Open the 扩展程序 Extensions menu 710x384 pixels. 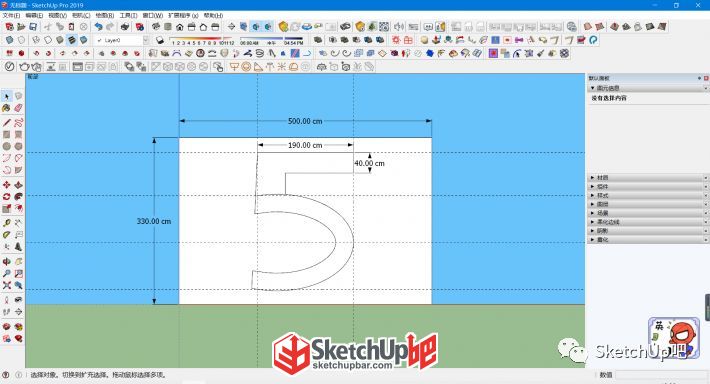pos(183,15)
